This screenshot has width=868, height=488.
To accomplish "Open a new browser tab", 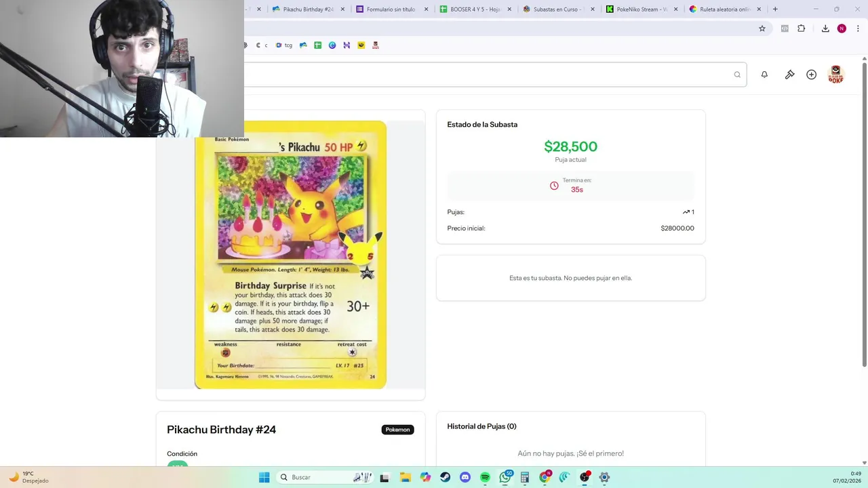I will coord(775,9).
